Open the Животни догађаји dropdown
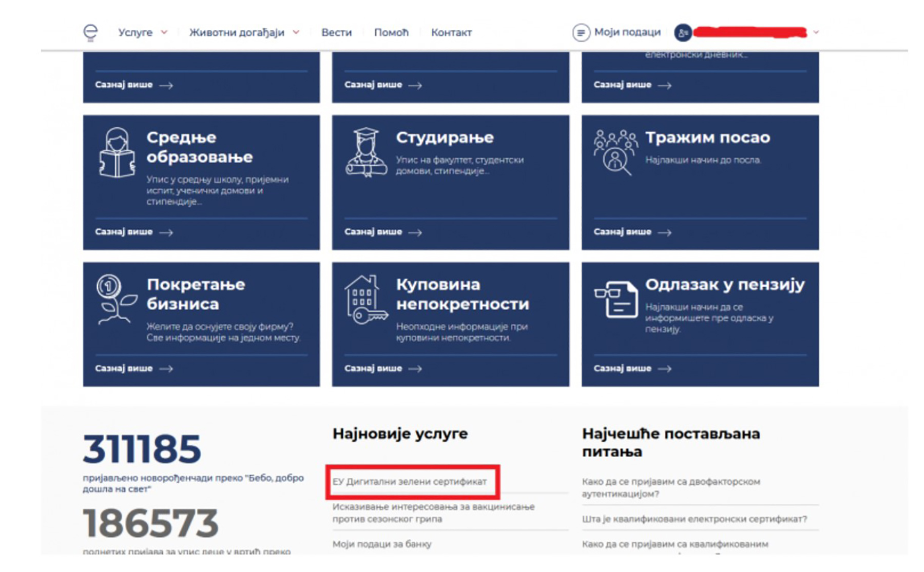924x572 pixels. click(x=237, y=32)
